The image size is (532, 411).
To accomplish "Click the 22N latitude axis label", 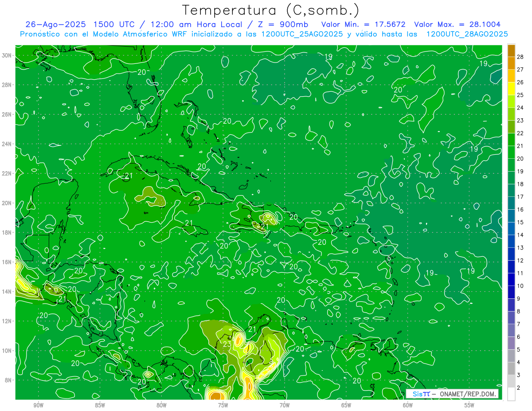I will (7, 173).
